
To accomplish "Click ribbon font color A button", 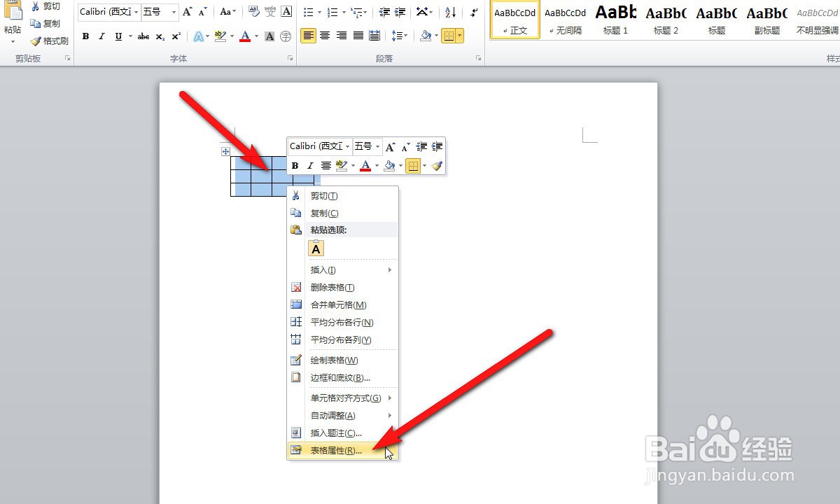I will point(244,36).
